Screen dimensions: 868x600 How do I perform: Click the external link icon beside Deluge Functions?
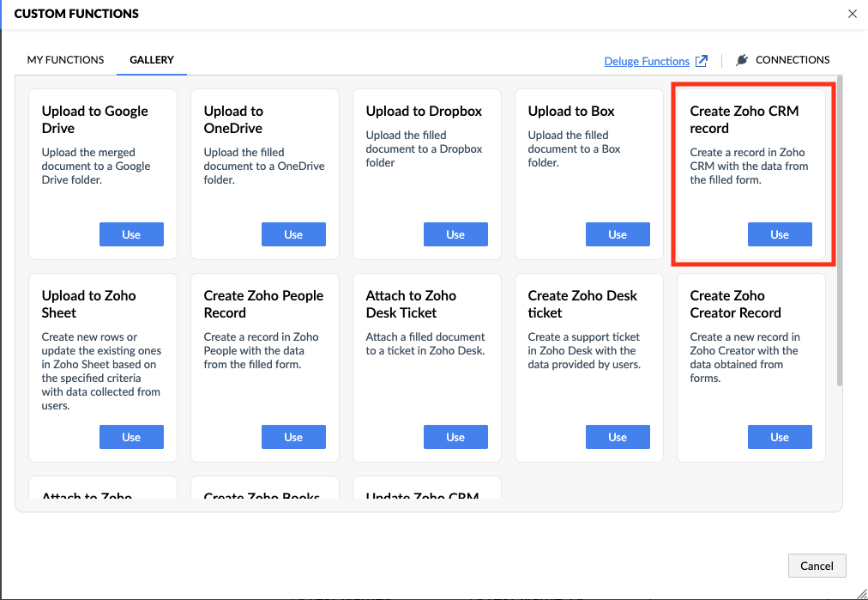(702, 61)
